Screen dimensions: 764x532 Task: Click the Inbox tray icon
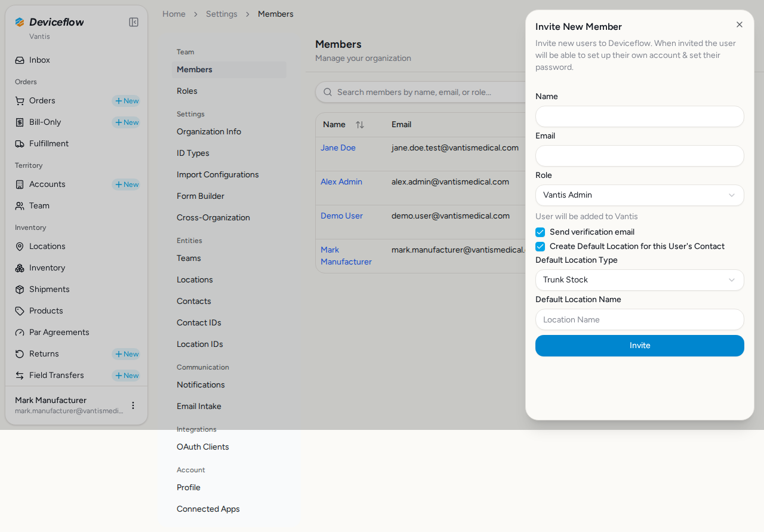click(20, 60)
